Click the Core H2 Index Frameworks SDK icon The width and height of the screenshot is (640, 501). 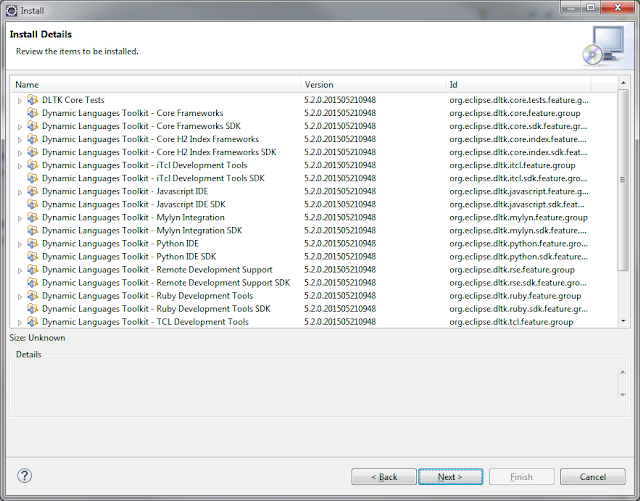click(33, 152)
